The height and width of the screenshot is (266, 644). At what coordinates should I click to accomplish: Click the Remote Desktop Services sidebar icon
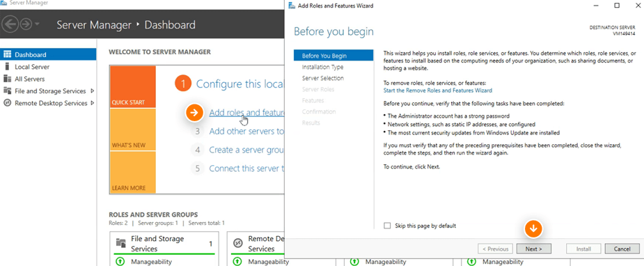click(7, 103)
